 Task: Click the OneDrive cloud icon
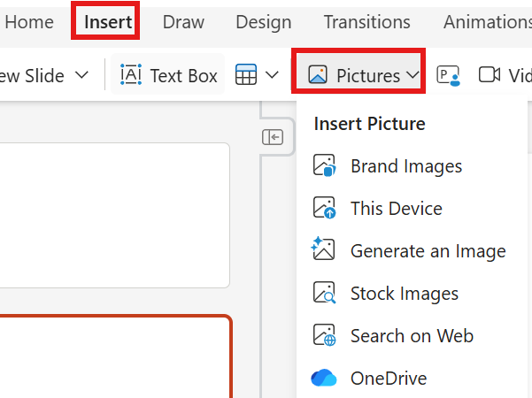[x=324, y=378]
